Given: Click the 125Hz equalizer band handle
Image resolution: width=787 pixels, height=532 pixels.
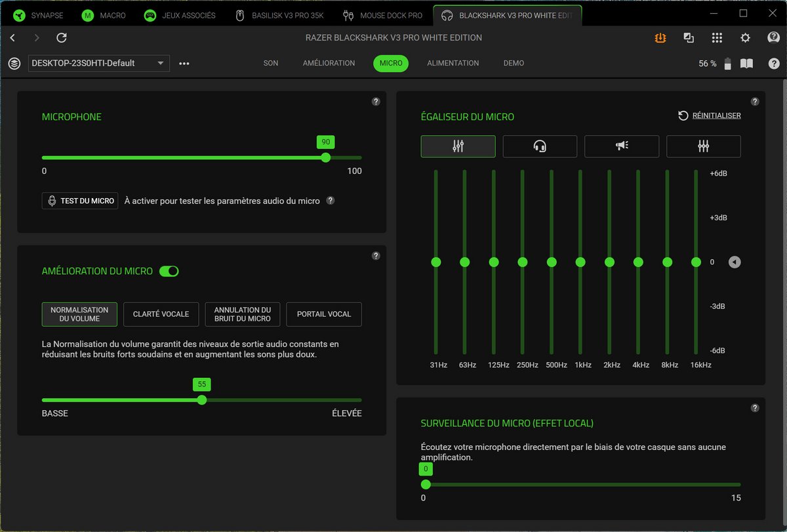Looking at the screenshot, I should click(x=494, y=262).
